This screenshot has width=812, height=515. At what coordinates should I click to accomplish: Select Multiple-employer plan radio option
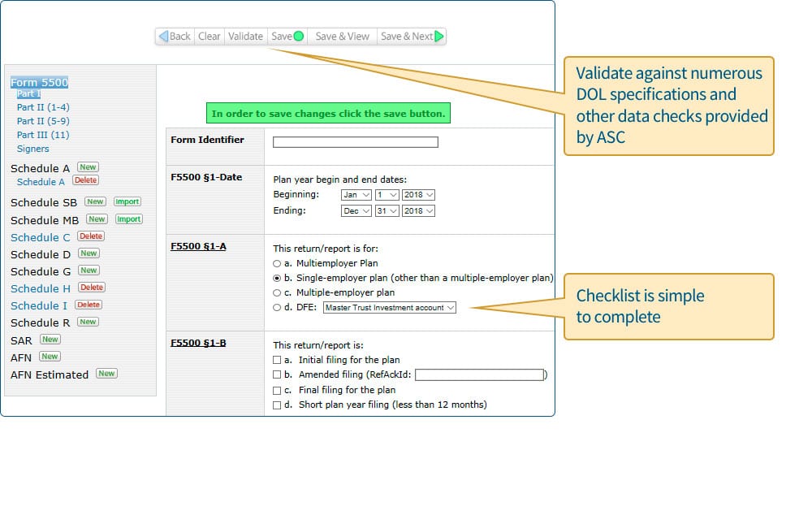click(277, 292)
